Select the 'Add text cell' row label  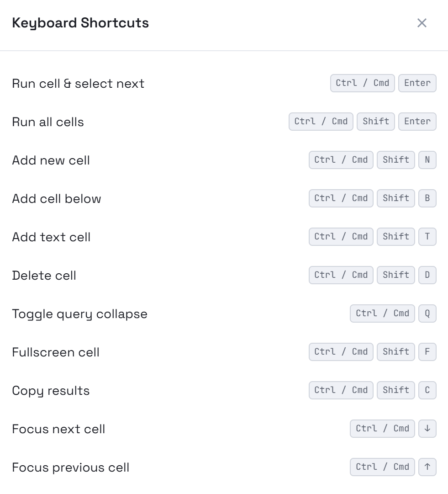point(51,237)
